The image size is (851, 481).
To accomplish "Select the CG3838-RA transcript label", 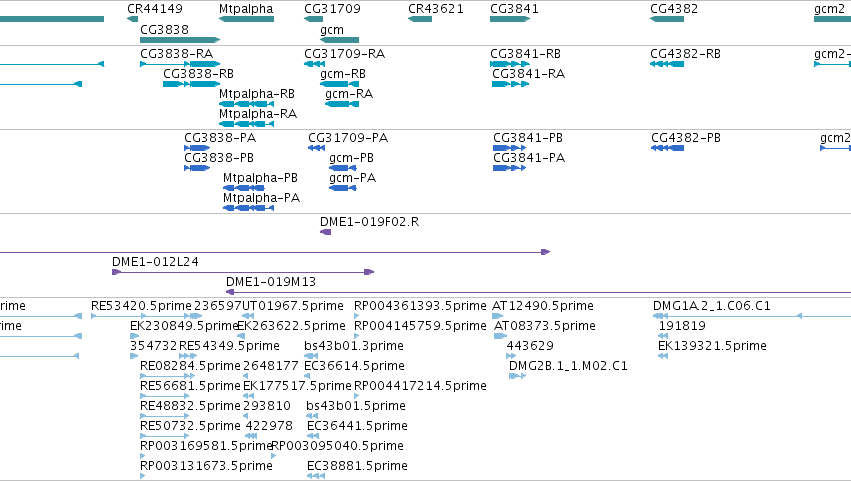I will (176, 54).
